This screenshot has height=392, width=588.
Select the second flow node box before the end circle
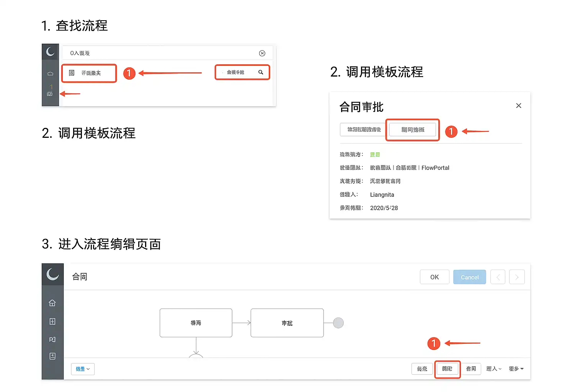[x=287, y=323]
